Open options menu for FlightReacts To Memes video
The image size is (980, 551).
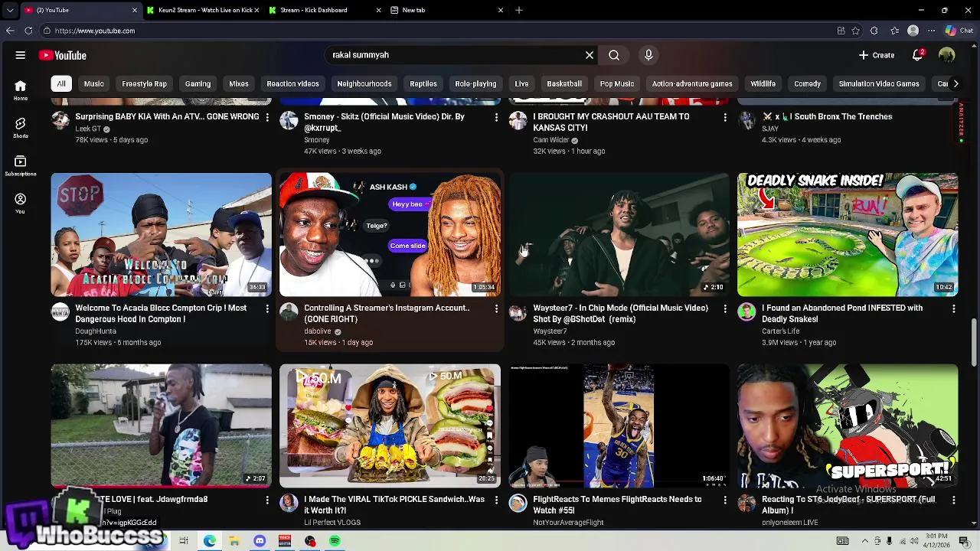pyautogui.click(x=725, y=500)
